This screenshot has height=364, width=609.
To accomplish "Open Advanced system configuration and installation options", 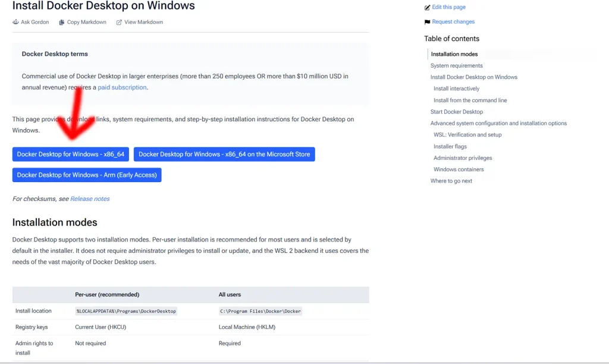I will (x=498, y=123).
